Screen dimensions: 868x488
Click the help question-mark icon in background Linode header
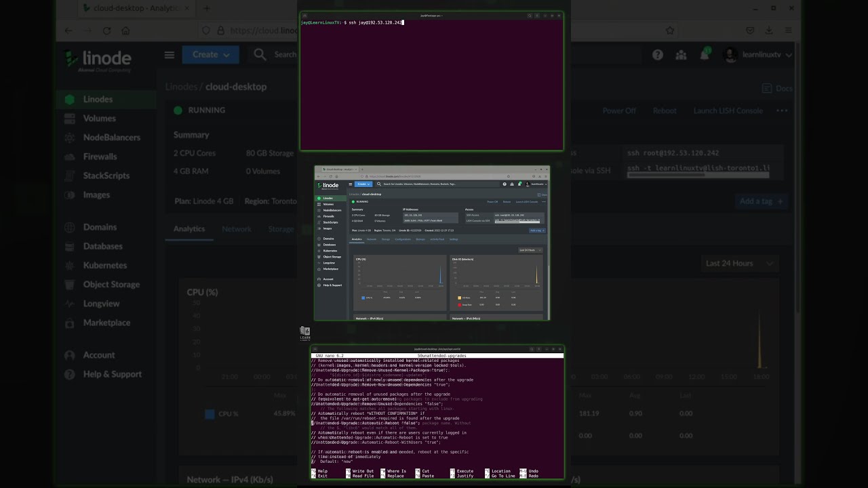[x=658, y=55]
